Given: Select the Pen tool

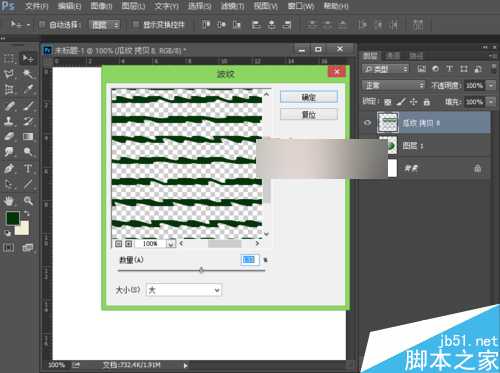Looking at the screenshot, I should click(9, 168).
